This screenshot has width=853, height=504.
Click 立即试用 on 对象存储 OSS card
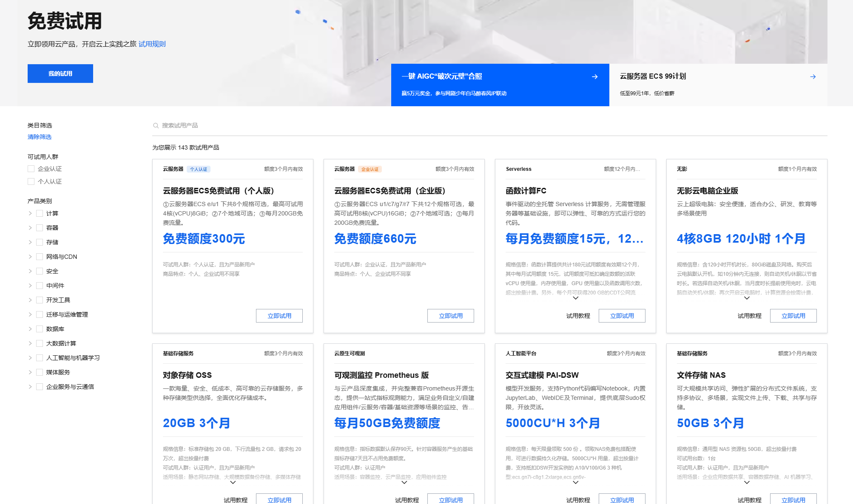279,499
